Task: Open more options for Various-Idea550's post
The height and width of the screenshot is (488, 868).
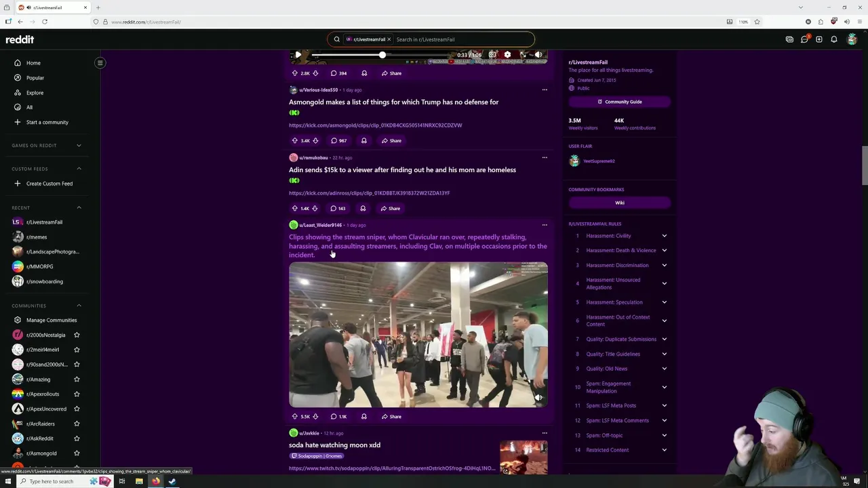Action: click(x=545, y=89)
